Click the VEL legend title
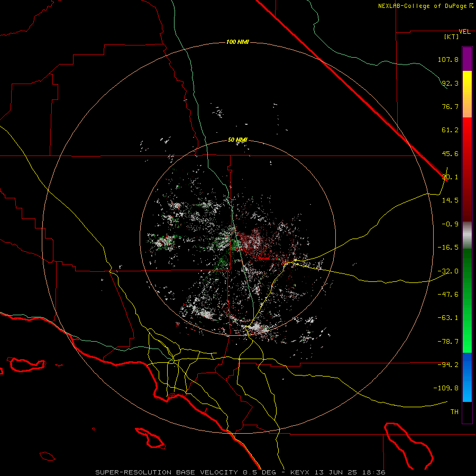This screenshot has width=476, height=476. 465,32
